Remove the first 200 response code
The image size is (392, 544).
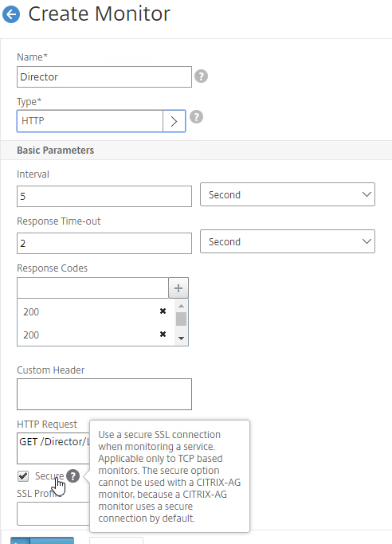pyautogui.click(x=163, y=311)
